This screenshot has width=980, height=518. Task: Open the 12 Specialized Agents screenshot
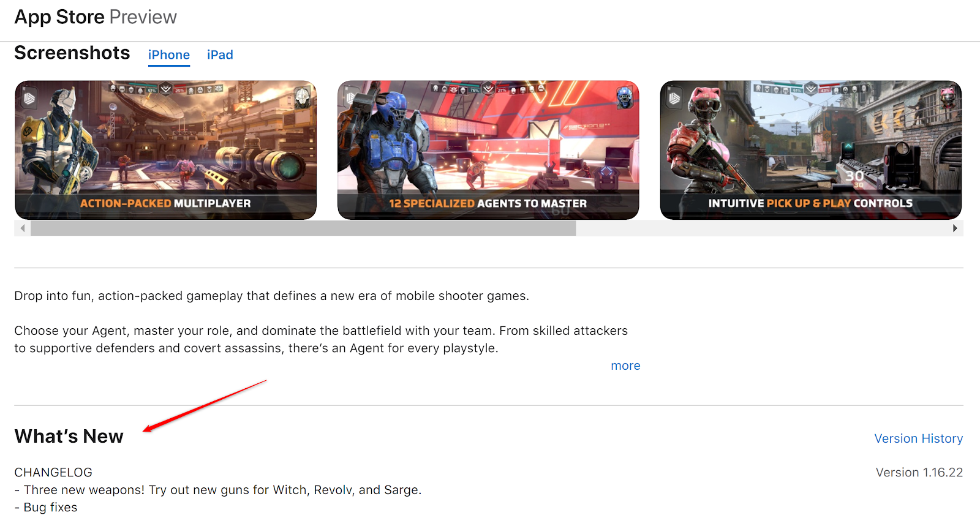[488, 150]
